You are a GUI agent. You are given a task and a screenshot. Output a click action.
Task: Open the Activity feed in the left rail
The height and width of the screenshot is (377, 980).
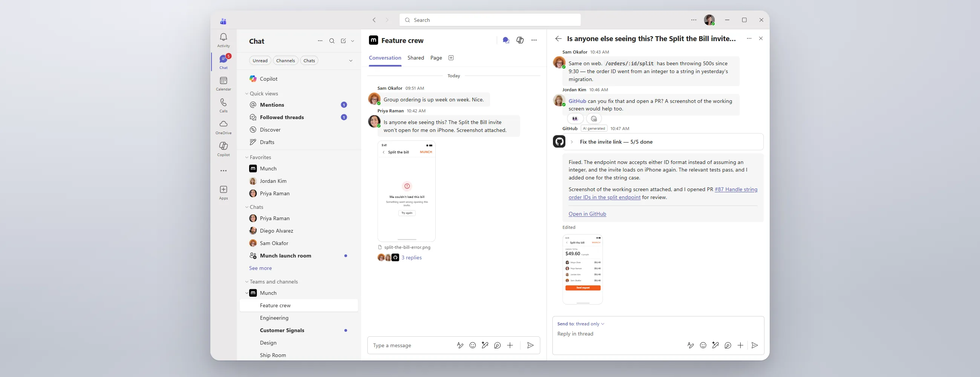[223, 40]
